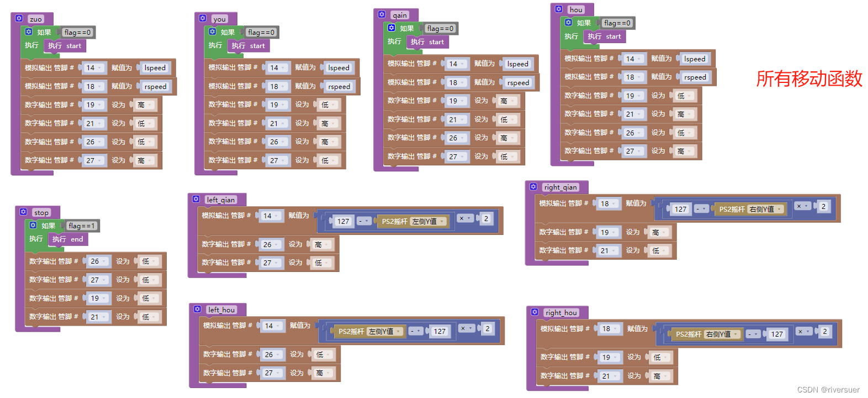Screen dimensions: 868x398
Task: Select the lspeed variable block in hou
Action: point(695,59)
